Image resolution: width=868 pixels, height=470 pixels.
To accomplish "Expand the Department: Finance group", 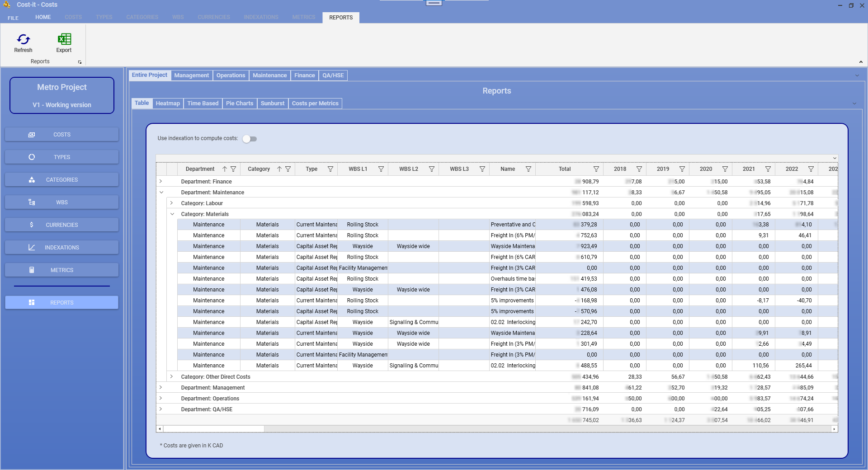I will click(x=160, y=181).
